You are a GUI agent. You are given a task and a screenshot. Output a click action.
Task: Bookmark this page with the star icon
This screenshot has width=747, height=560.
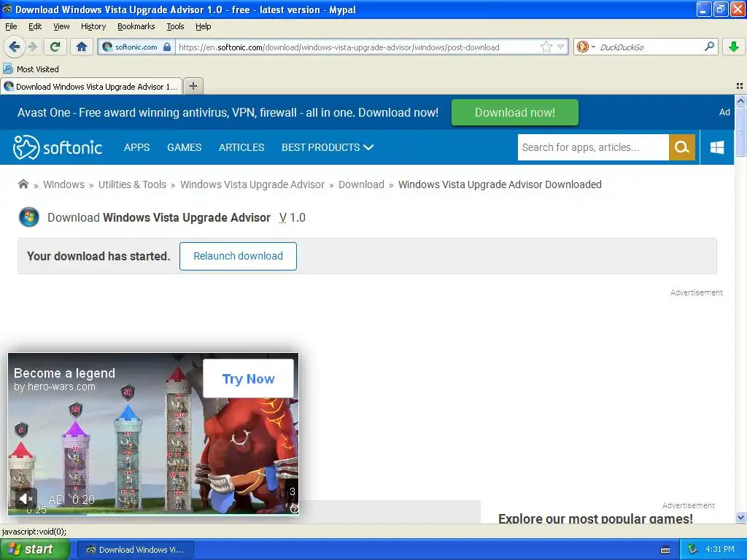point(546,47)
